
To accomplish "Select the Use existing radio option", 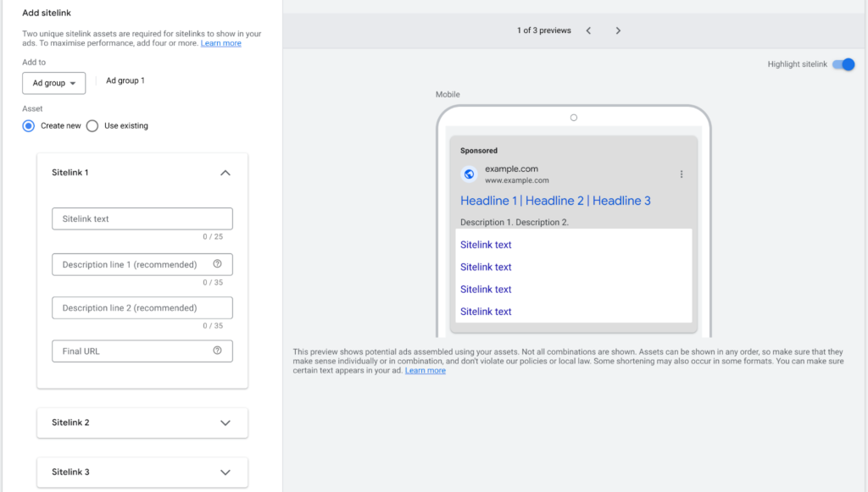I will click(x=92, y=125).
